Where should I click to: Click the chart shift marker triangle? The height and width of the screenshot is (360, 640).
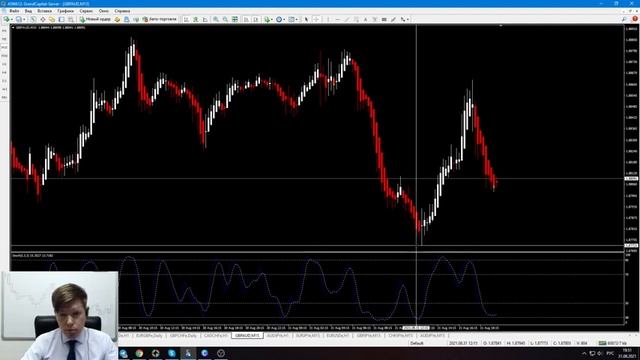coord(500,26)
